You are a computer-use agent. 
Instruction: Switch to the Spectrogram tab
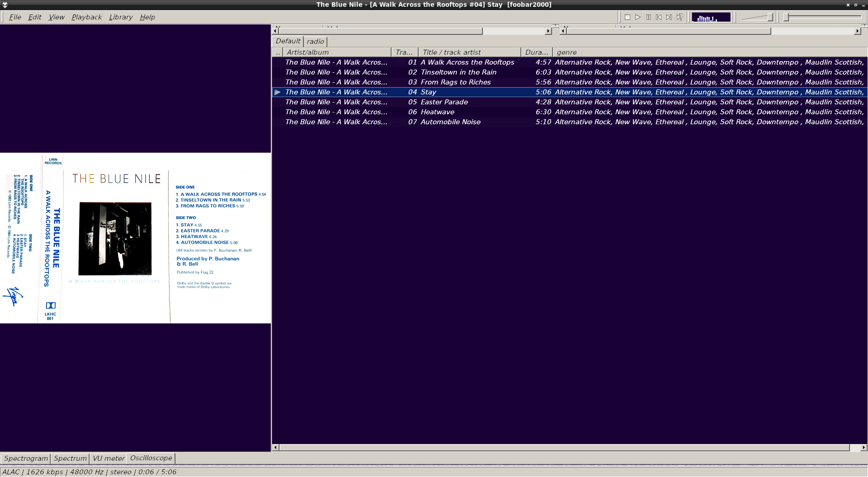pyautogui.click(x=26, y=458)
